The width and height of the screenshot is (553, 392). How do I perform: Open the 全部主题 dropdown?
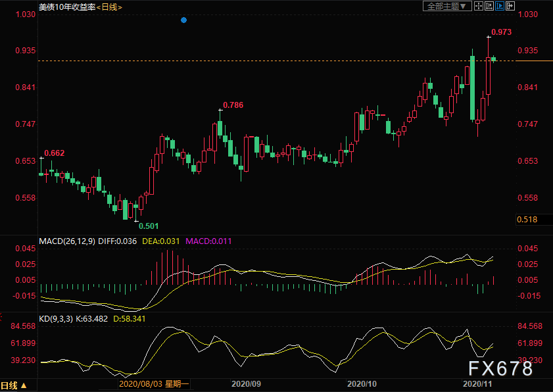(446, 6)
